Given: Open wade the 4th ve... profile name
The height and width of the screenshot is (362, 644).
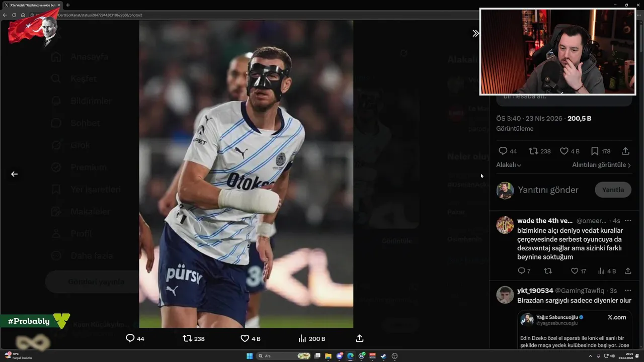Looking at the screenshot, I should click(545, 221).
